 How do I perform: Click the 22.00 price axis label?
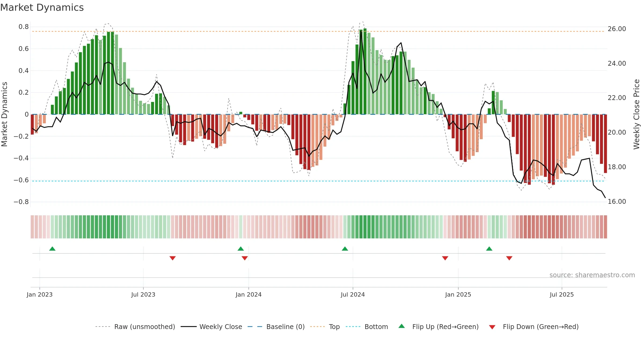click(x=617, y=98)
